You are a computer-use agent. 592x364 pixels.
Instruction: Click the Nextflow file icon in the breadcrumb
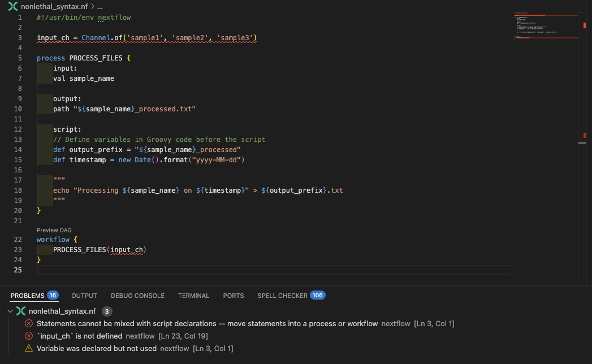(x=13, y=7)
